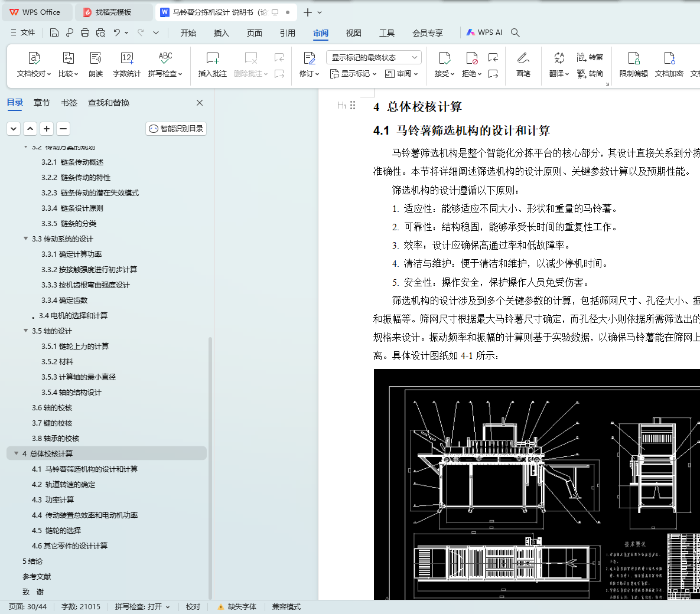Click the Undo arrow icon
This screenshot has height=614, width=700.
116,32
